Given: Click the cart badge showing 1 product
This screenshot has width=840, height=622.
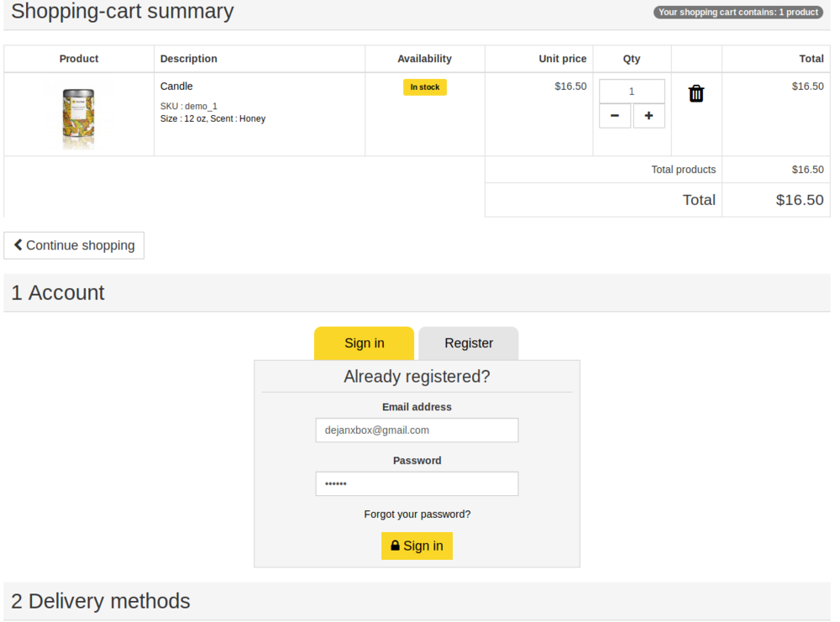Looking at the screenshot, I should pyautogui.click(x=738, y=12).
